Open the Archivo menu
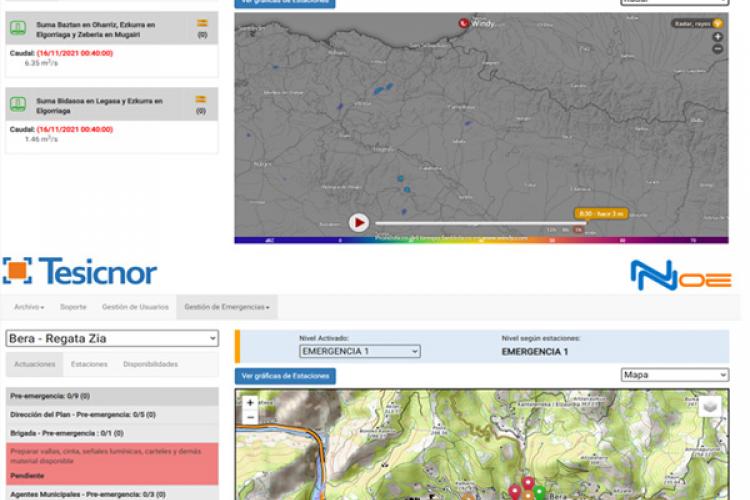Screen dimensions: 750x500 [x=29, y=307]
